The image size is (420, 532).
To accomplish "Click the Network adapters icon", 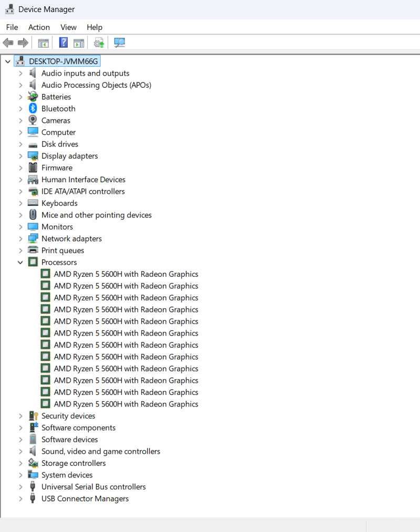I will [33, 238].
